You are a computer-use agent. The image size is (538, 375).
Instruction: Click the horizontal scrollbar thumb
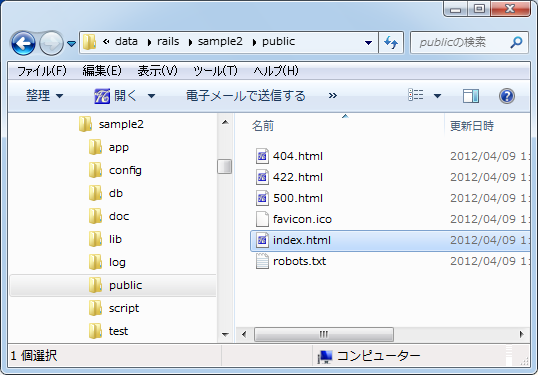click(324, 334)
